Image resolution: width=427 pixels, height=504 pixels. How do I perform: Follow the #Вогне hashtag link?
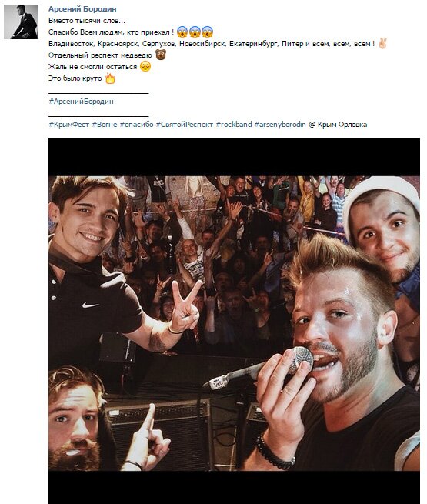(105, 125)
